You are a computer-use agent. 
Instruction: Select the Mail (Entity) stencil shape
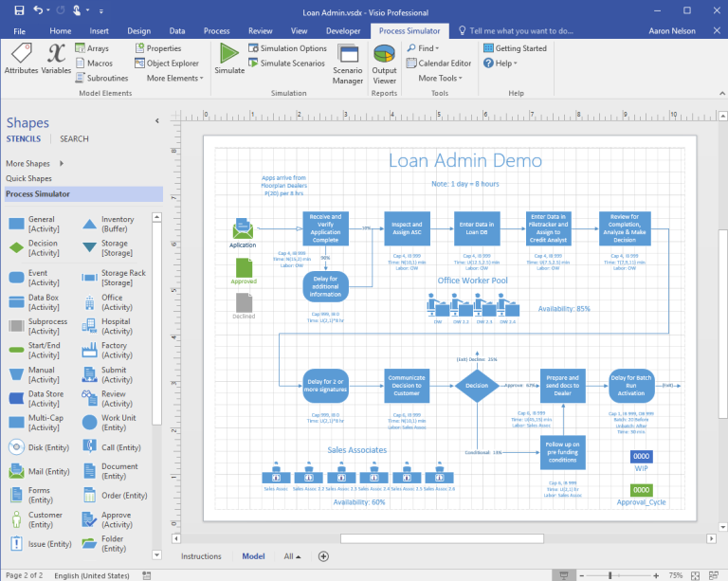pos(40,471)
